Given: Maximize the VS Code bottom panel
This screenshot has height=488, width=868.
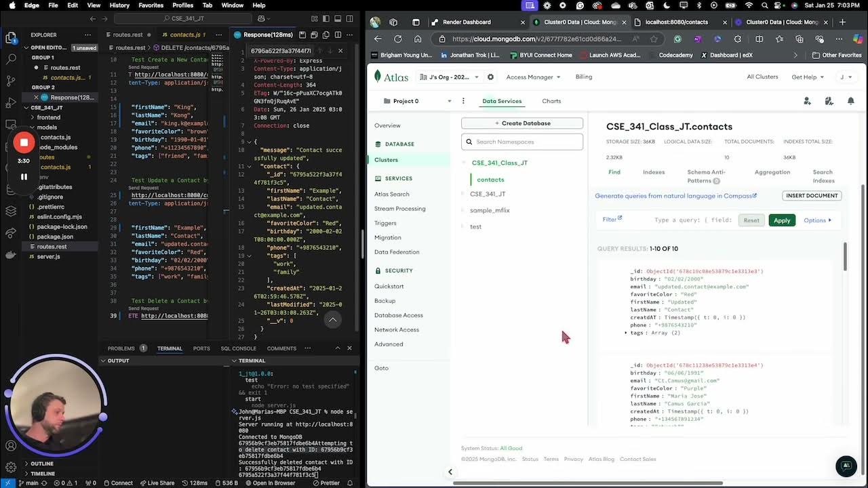Looking at the screenshot, I should [x=338, y=348].
